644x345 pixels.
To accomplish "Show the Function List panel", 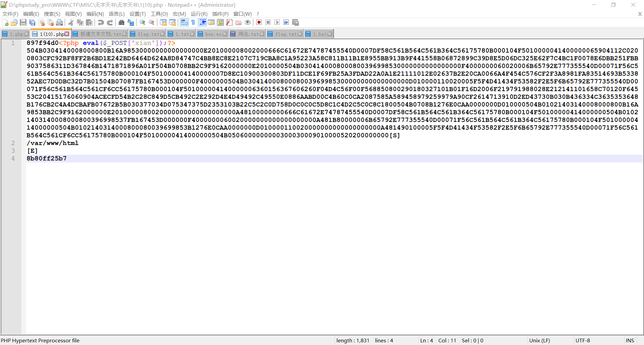I will tap(229, 22).
